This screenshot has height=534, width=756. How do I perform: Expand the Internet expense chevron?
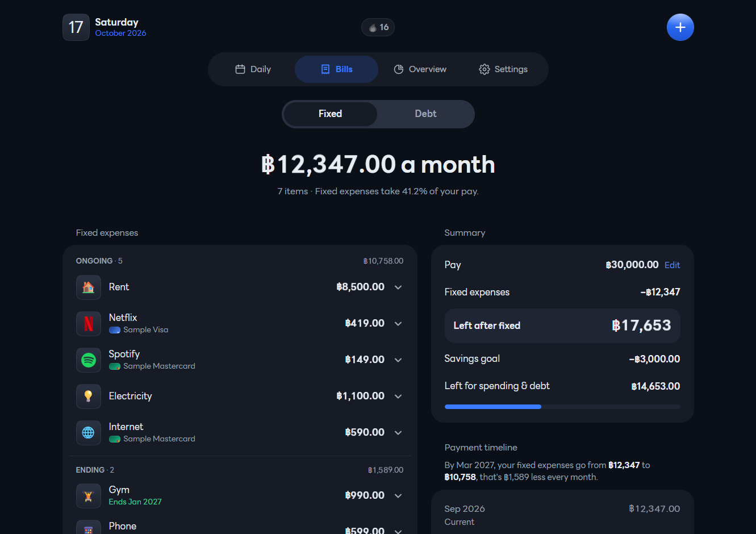point(398,433)
